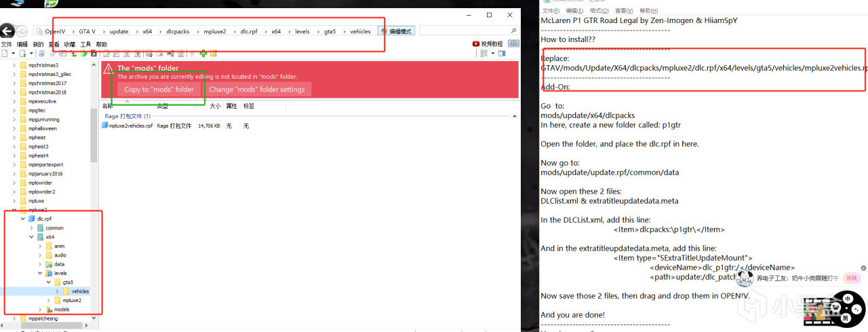Click the green plus add icon
This screenshot has width=868, height=332.
click(x=203, y=54)
